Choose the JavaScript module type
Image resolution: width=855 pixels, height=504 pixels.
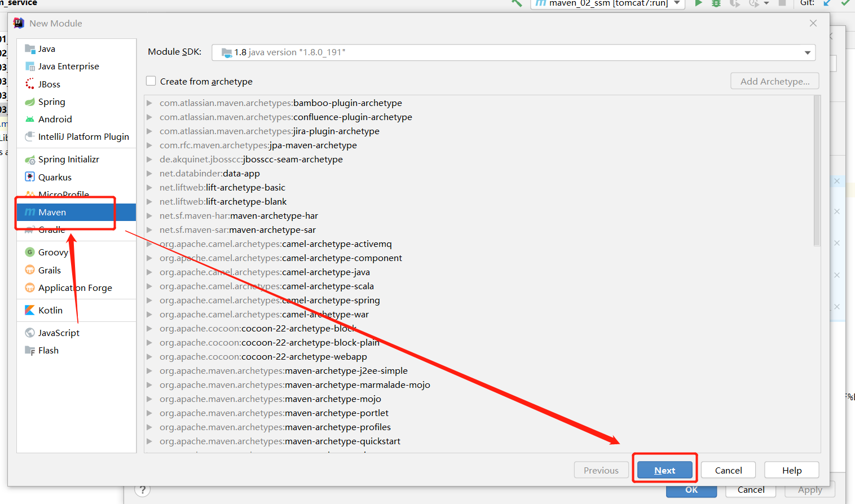tap(76, 333)
